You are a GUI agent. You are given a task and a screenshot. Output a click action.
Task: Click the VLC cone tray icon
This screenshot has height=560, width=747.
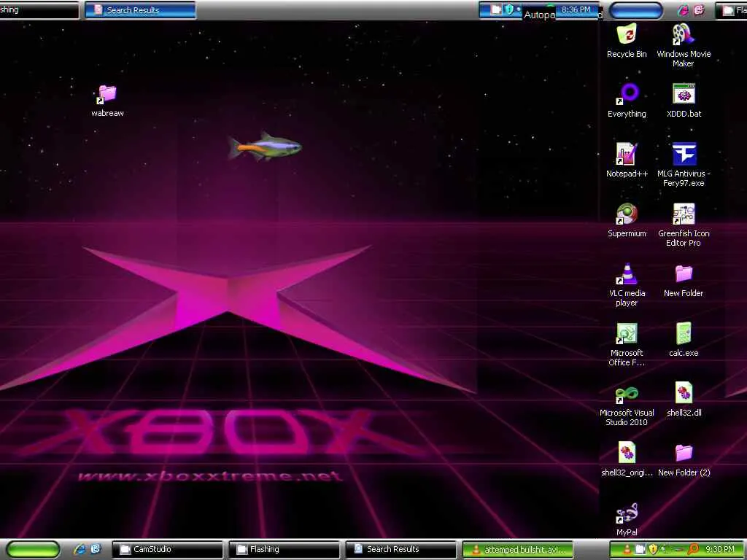(627, 550)
